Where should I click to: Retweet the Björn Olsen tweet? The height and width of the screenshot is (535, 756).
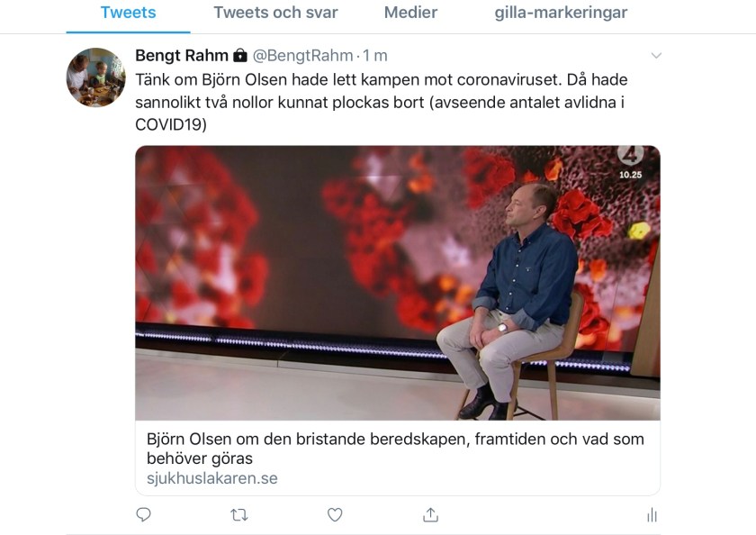click(238, 514)
